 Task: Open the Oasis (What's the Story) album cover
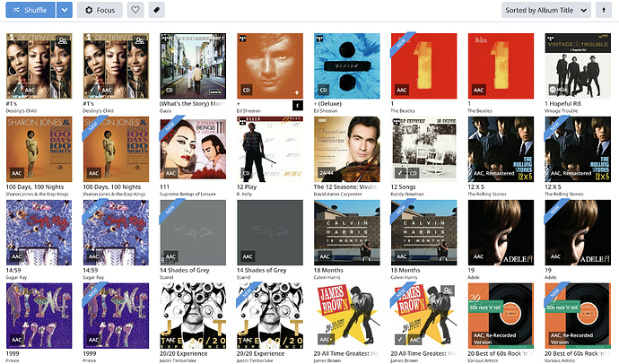coord(193,65)
